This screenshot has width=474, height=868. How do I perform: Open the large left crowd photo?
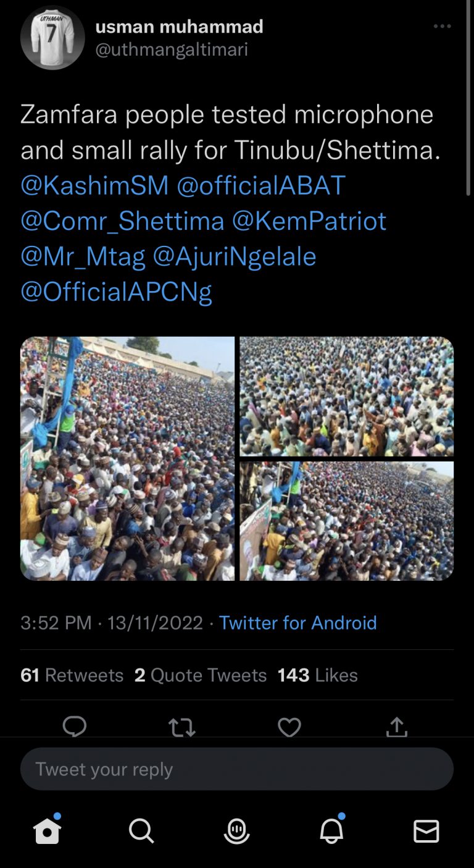tap(128, 458)
